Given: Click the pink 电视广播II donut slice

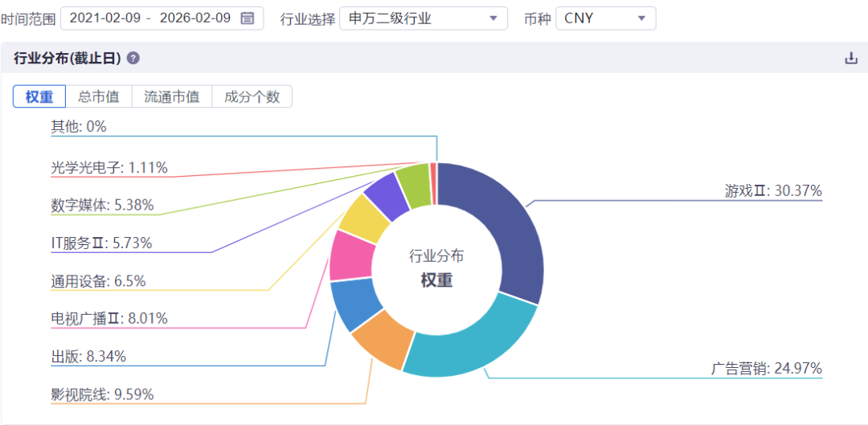Looking at the screenshot, I should tap(351, 257).
